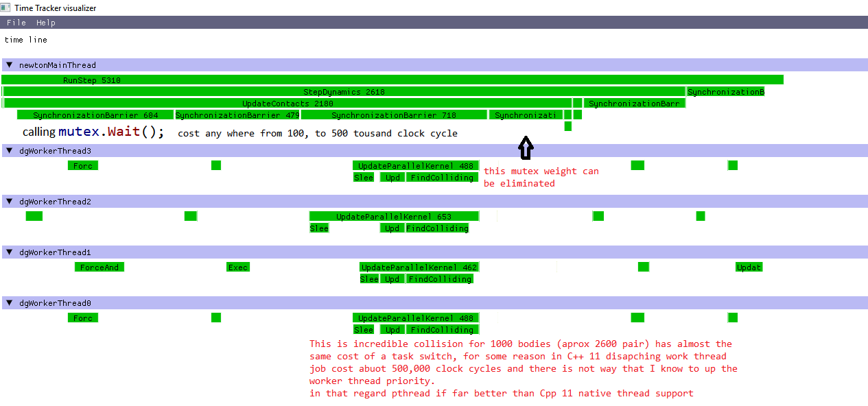
Task: Click UpdateParallelKernel 462 in dgWorkerThread1
Action: (x=419, y=267)
